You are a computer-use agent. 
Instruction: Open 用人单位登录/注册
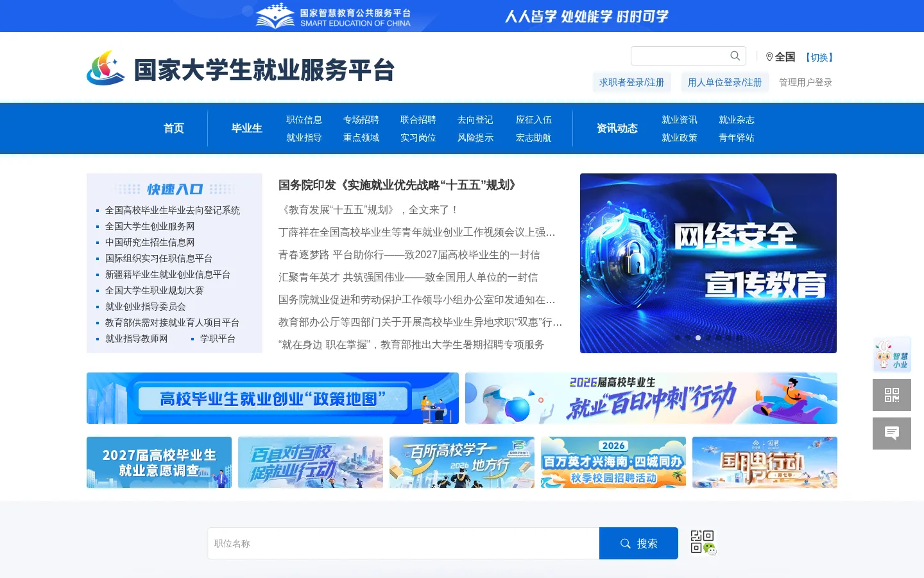tap(725, 82)
